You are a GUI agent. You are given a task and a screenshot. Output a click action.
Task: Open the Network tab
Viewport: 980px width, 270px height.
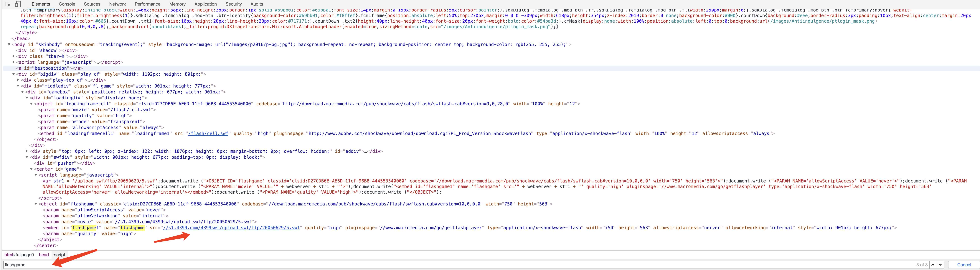[x=117, y=4]
